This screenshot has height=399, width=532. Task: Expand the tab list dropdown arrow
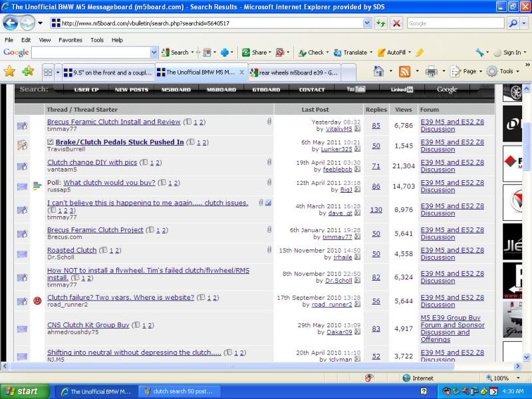58,72
